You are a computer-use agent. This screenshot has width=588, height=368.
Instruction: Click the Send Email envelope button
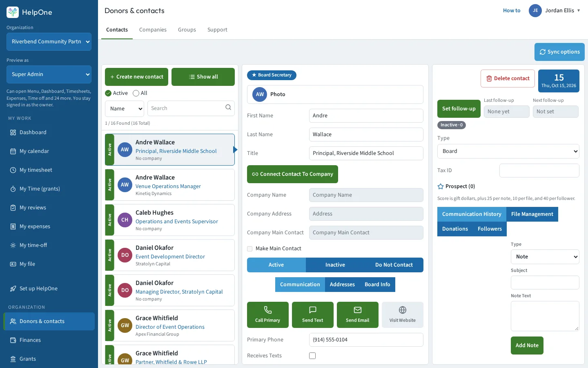(358, 315)
